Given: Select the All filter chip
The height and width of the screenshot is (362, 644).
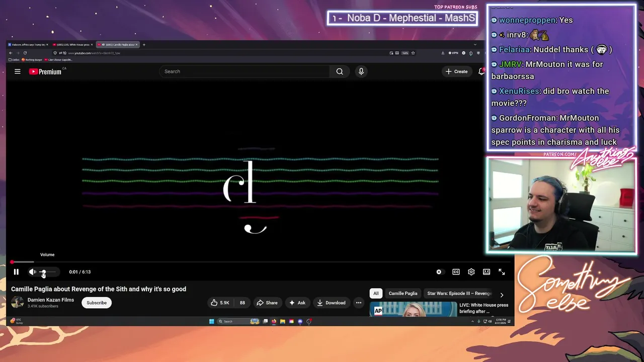Looking at the screenshot, I should tap(376, 293).
